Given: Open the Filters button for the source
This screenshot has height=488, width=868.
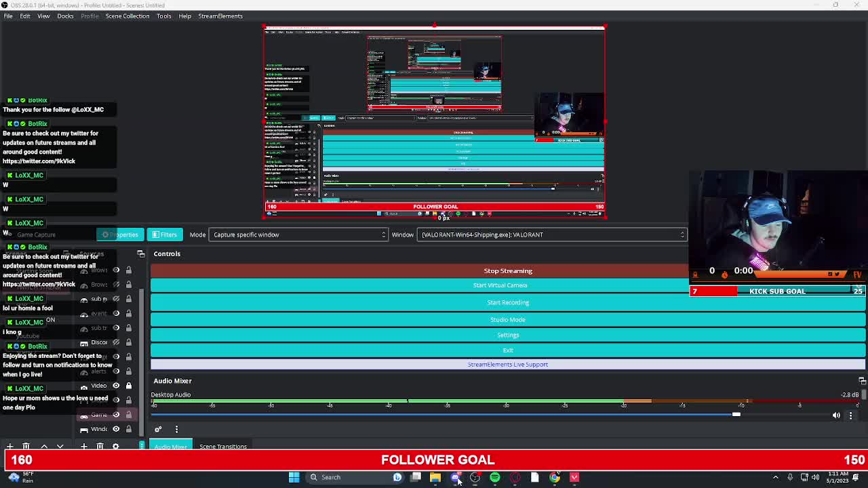Looking at the screenshot, I should click(165, 235).
